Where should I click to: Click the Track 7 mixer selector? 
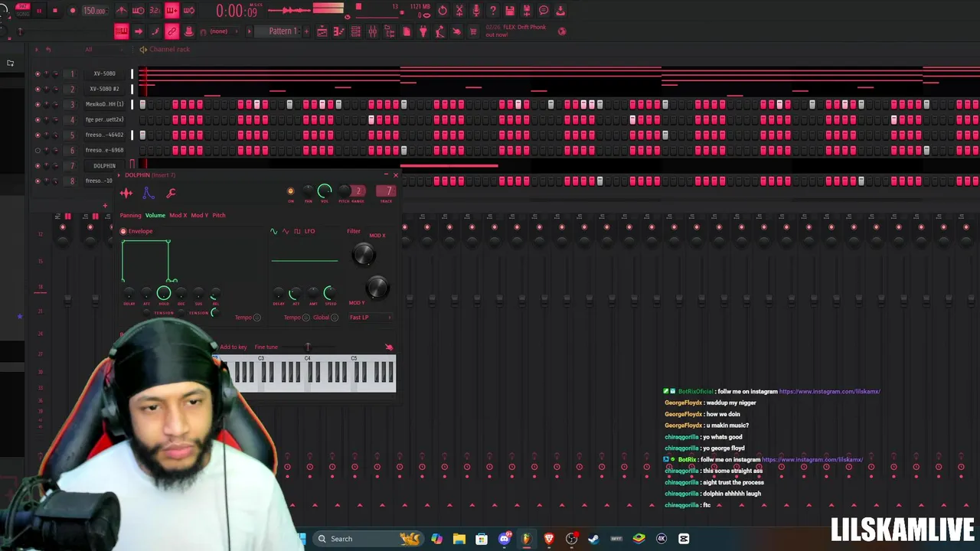tap(385, 191)
